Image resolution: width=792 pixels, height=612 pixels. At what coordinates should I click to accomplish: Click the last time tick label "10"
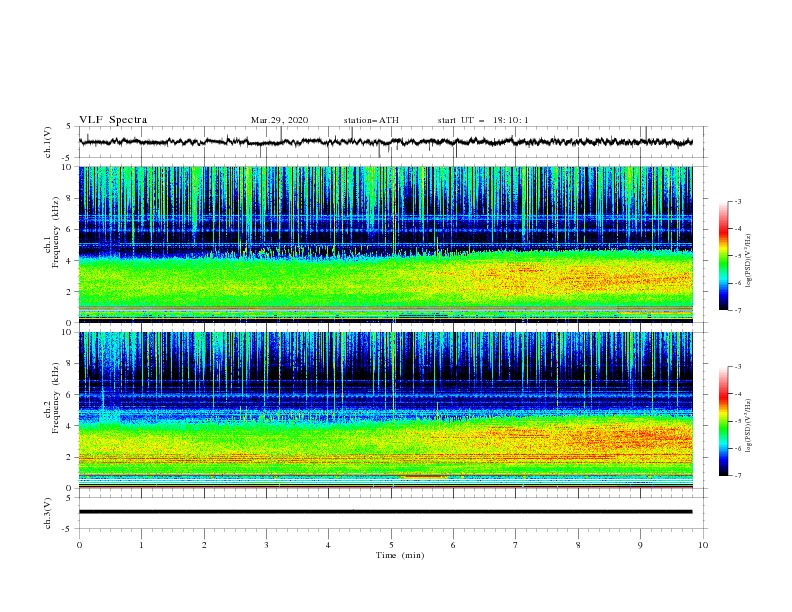click(x=703, y=545)
